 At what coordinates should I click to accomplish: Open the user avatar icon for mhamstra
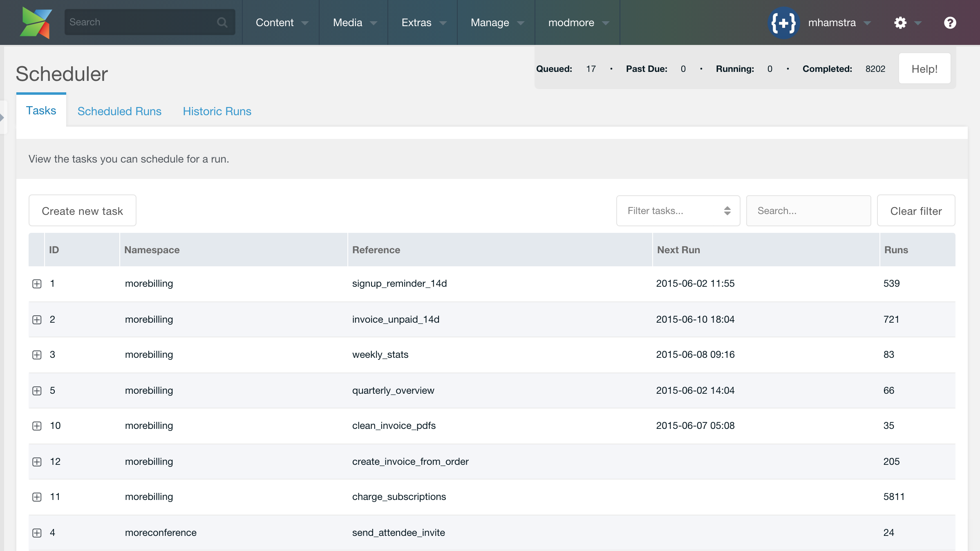click(x=783, y=22)
